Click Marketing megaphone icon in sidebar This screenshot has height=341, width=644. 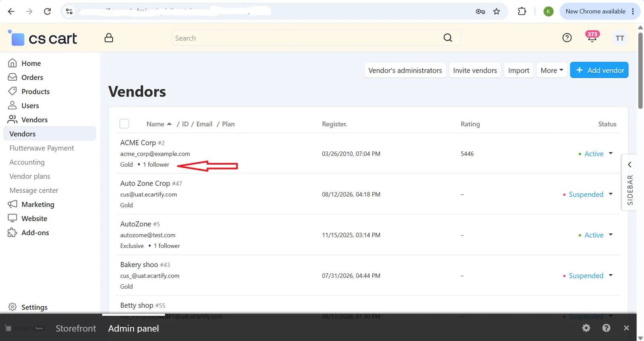pos(12,204)
